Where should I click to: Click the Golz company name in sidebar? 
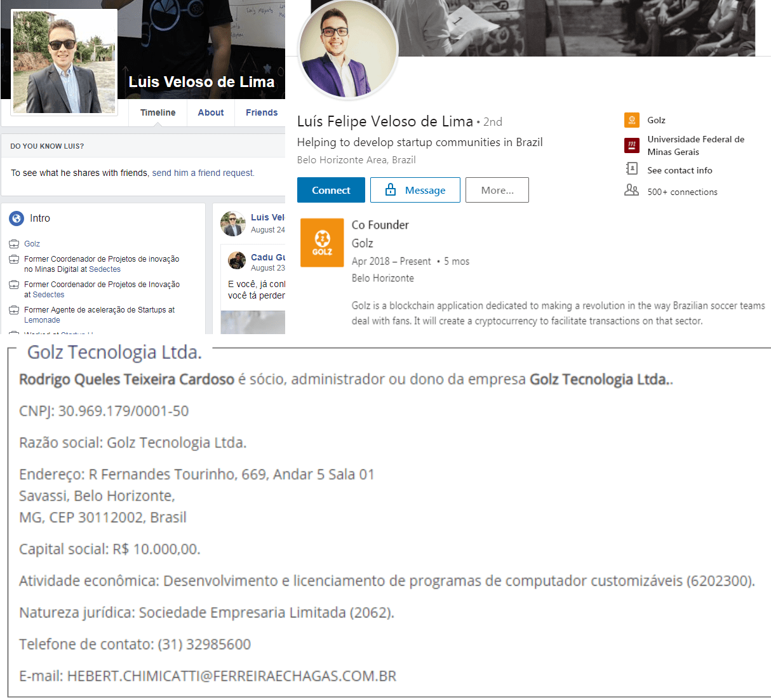(x=656, y=120)
